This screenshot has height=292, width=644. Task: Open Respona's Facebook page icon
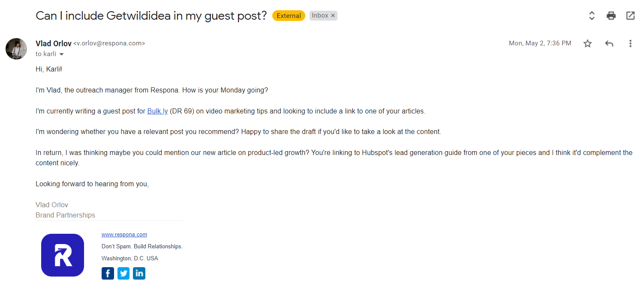108,273
